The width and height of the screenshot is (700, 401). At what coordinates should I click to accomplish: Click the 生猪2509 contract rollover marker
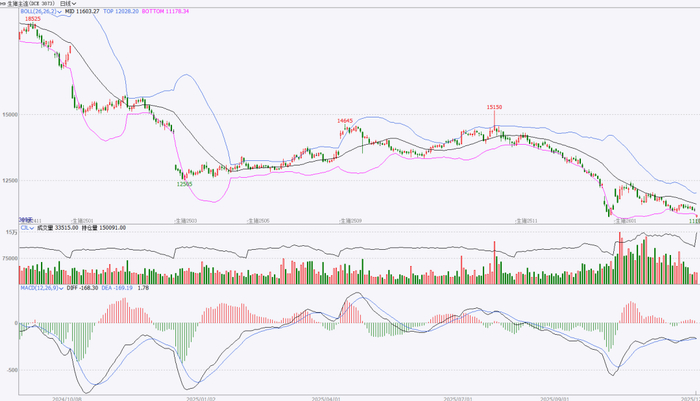[x=350, y=221]
